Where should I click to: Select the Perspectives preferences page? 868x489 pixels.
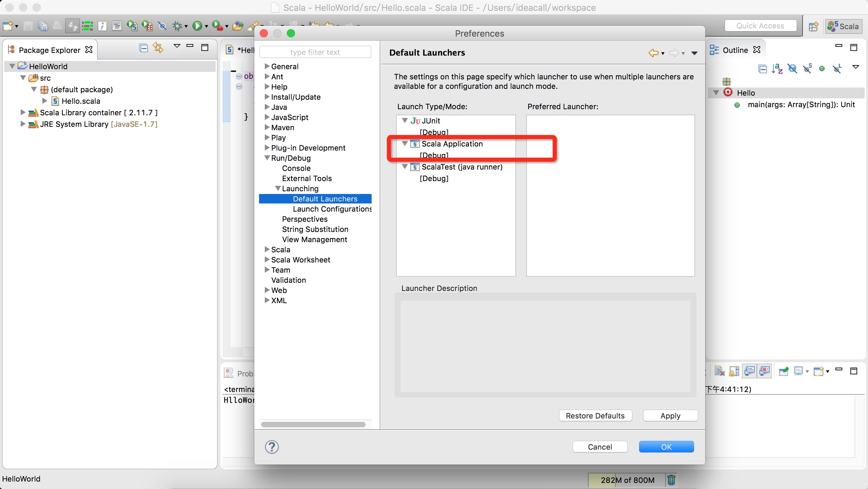click(304, 219)
